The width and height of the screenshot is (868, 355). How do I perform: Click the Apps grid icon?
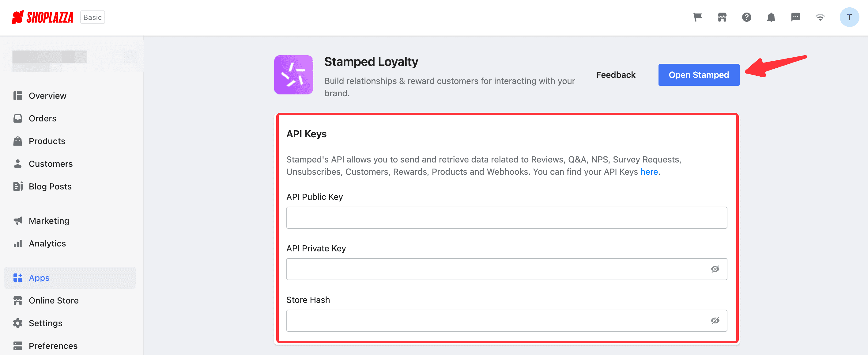(18, 278)
